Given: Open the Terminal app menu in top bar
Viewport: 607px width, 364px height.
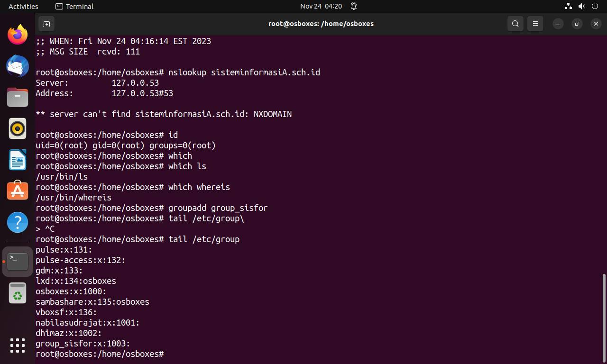Looking at the screenshot, I should 74,6.
